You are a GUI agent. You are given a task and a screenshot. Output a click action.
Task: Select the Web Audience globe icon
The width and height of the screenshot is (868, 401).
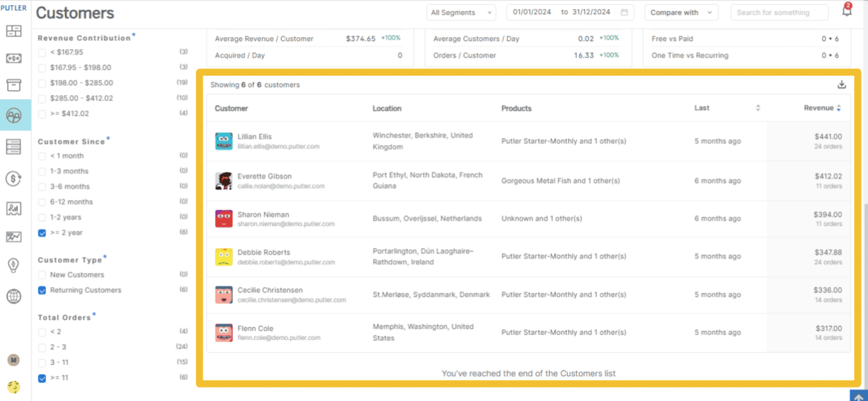click(x=14, y=295)
